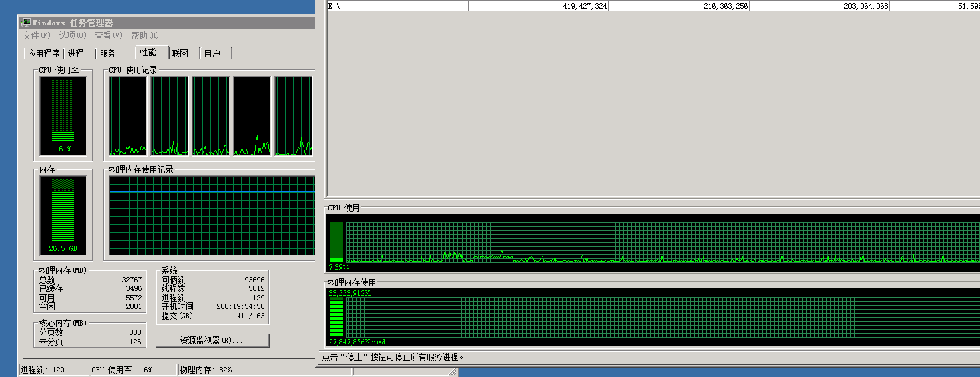Click the handle count value 93696
The width and height of the screenshot is (980, 377).
(254, 280)
